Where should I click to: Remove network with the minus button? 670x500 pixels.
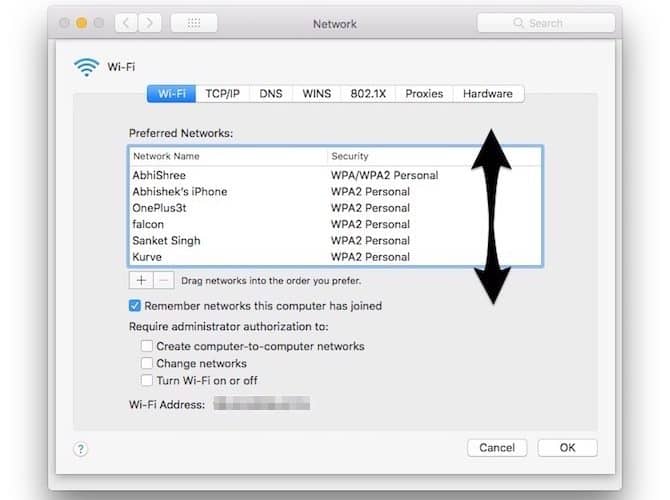tap(163, 280)
